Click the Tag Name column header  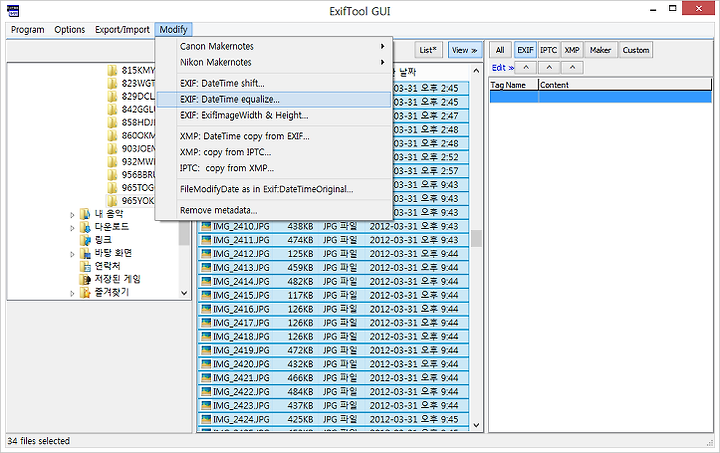point(514,85)
